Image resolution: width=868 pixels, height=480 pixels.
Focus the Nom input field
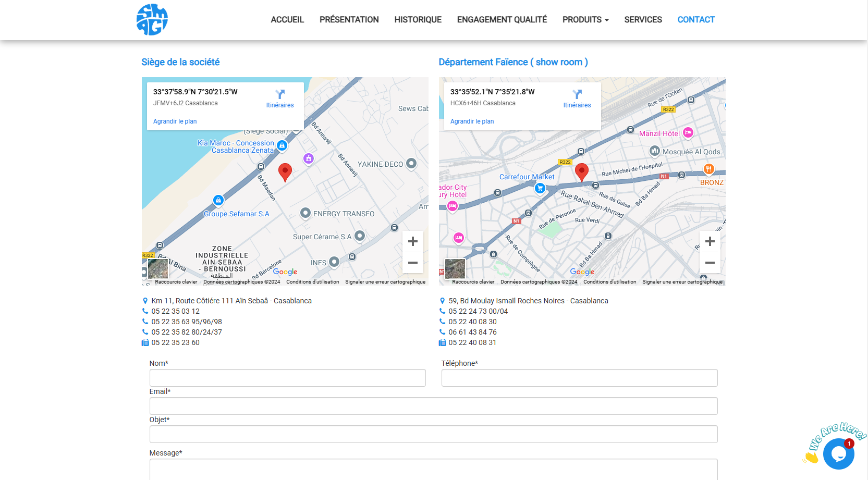point(287,378)
